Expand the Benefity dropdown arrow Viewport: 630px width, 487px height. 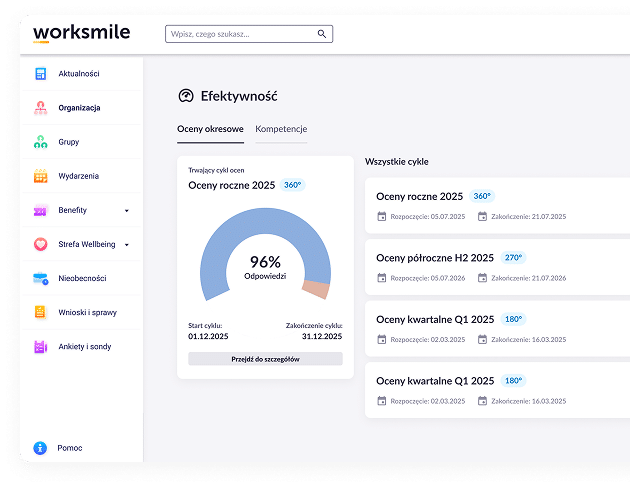pos(126,211)
